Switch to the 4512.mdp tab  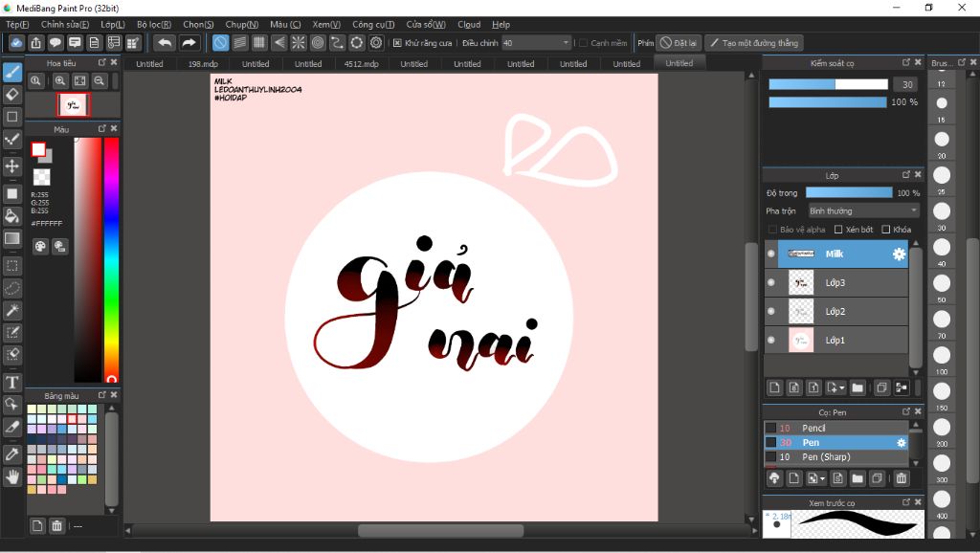point(361,64)
